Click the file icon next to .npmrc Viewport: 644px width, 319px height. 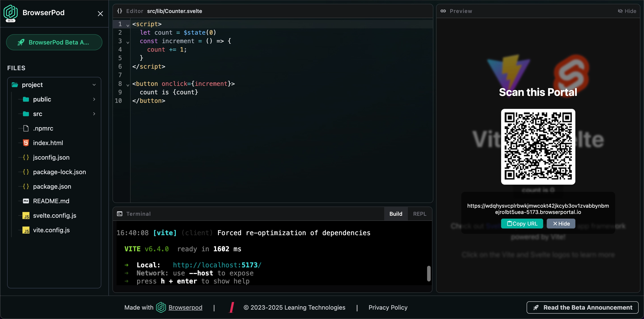(x=26, y=128)
